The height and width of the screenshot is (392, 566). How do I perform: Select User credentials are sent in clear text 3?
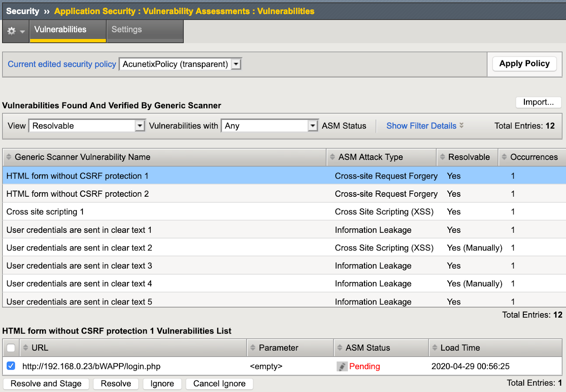284,266
